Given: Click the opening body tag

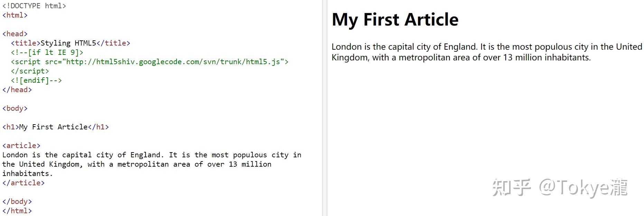Looking at the screenshot, I should 15,108.
